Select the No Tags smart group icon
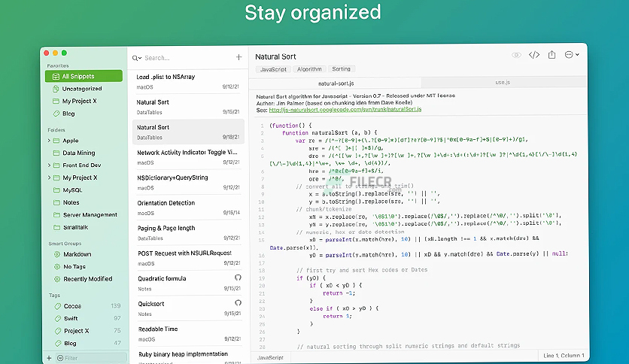 pyautogui.click(x=57, y=266)
